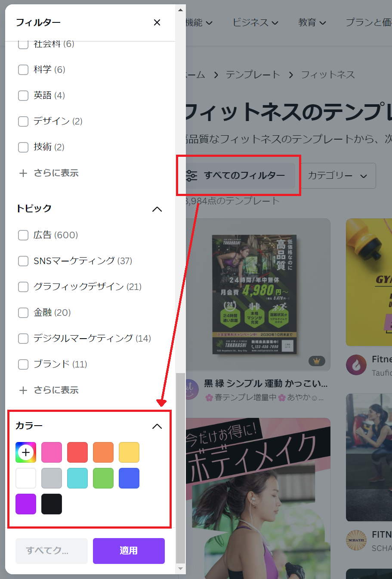The height and width of the screenshot is (579, 392).
Task: Click the crown premium badge on template
Action: (317, 361)
